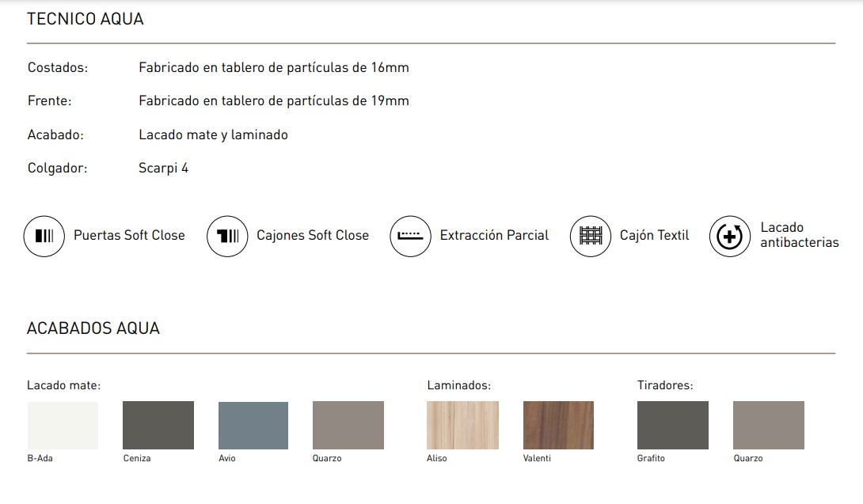Click the 'Puertas Soft Close' label
863x504 pixels.
click(x=129, y=236)
